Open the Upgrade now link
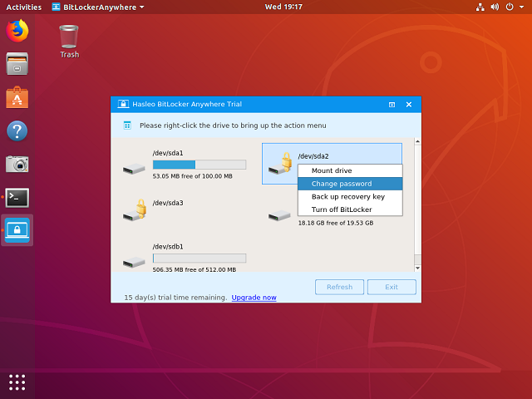 pos(254,298)
